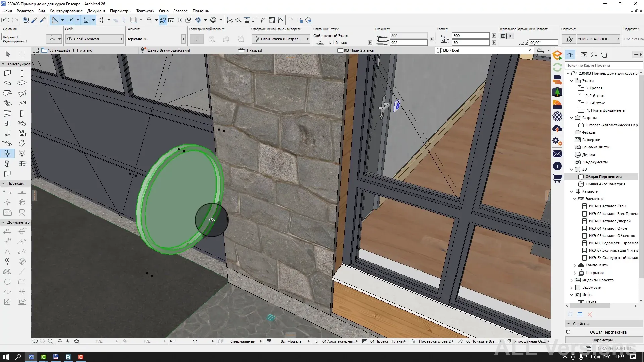Click the Параметры... button in Properties

pyautogui.click(x=604, y=340)
